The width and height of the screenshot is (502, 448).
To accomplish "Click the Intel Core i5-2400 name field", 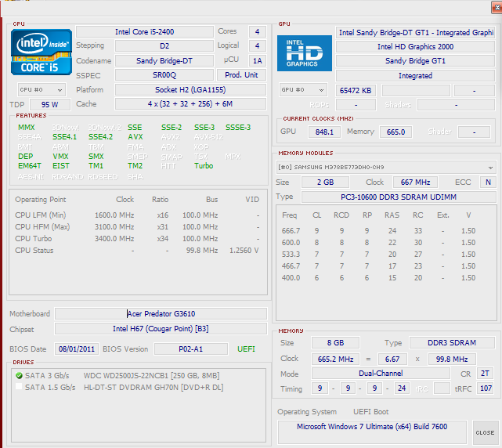I will 145,31.
